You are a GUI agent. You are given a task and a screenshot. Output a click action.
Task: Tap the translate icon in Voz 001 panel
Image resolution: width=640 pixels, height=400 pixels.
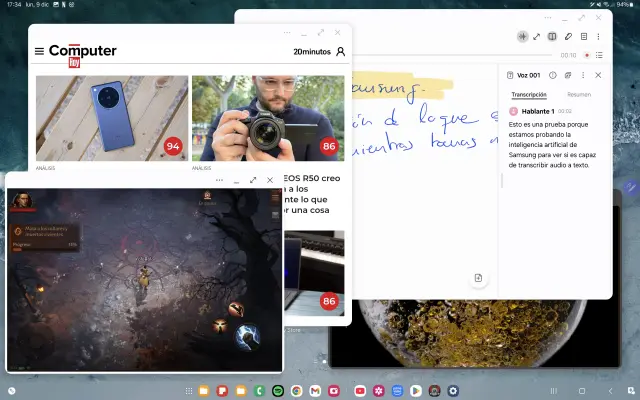point(568,75)
